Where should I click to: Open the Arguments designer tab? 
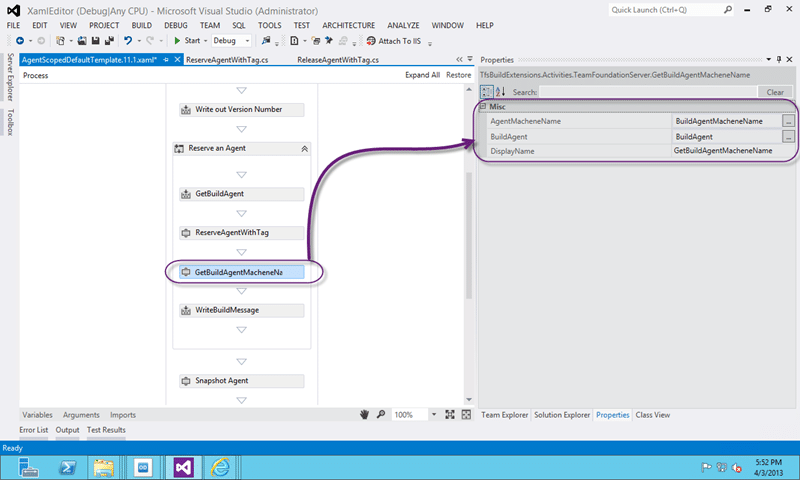point(81,415)
